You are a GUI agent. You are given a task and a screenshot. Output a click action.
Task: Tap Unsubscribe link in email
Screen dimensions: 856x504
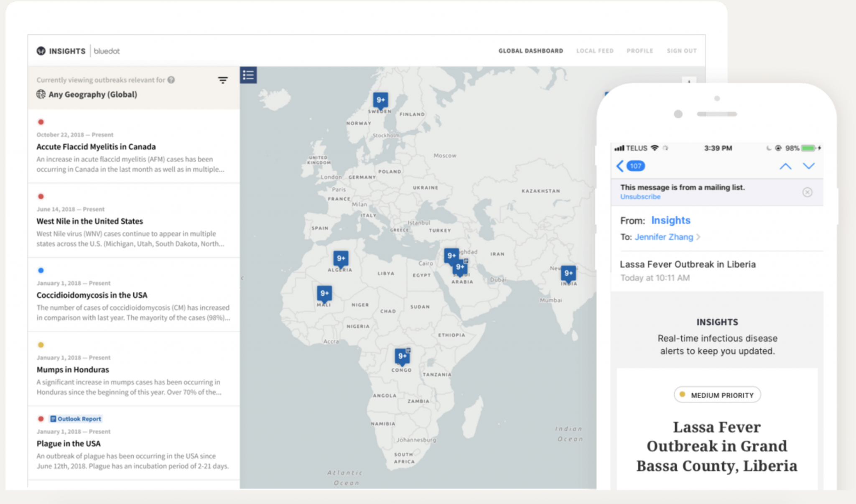[640, 197]
